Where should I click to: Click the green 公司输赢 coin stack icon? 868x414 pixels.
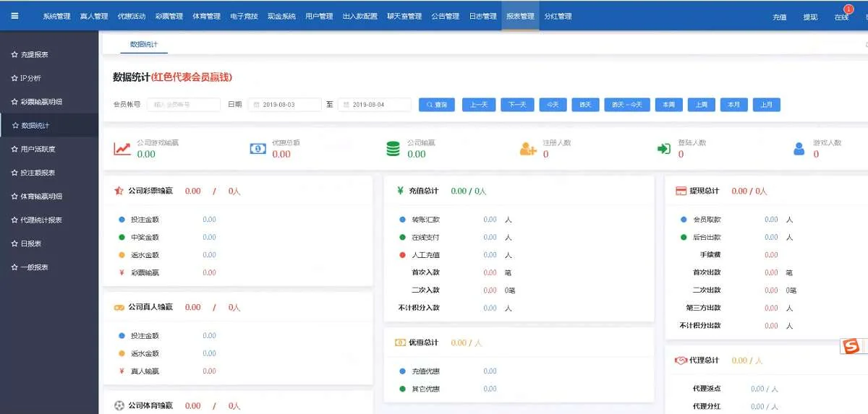click(x=393, y=149)
